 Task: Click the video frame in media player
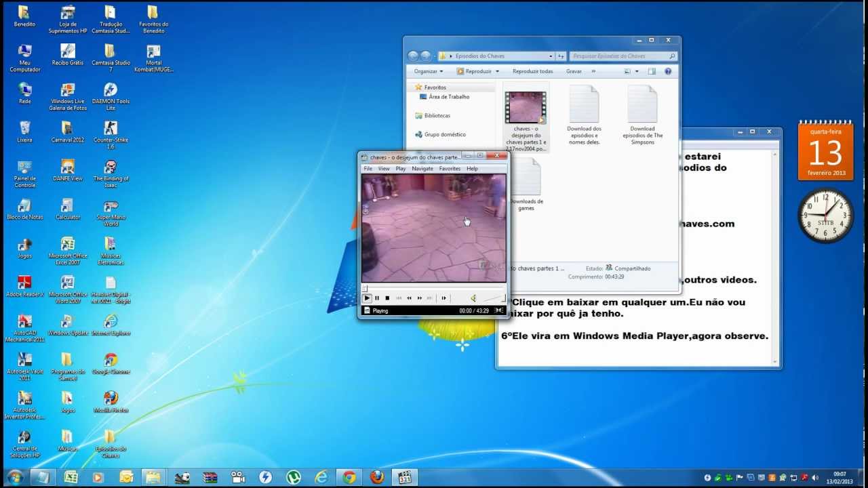pos(434,228)
